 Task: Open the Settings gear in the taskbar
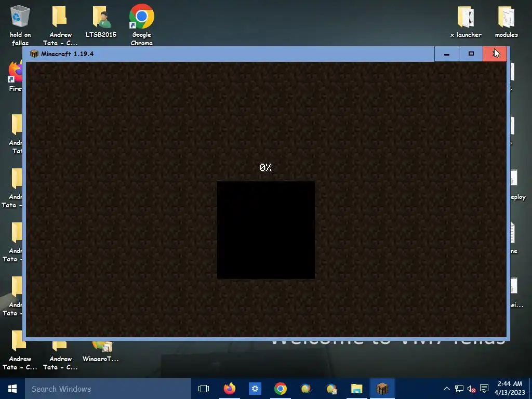tap(255, 389)
